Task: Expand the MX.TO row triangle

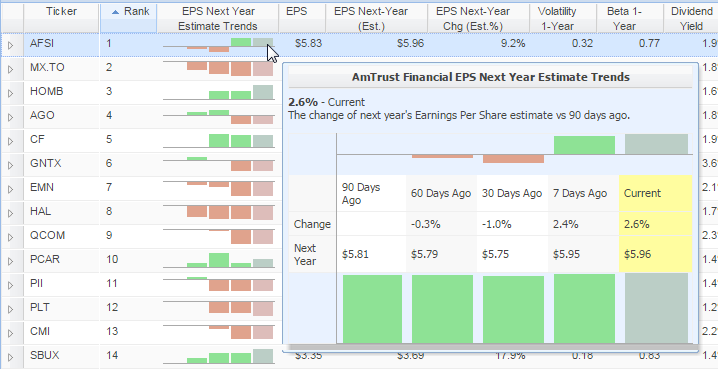Action: tap(11, 69)
